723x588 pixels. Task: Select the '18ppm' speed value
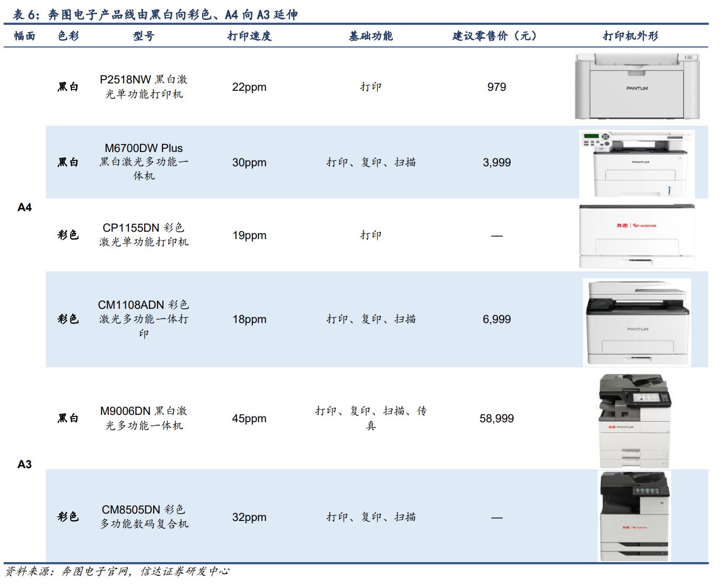tap(249, 319)
